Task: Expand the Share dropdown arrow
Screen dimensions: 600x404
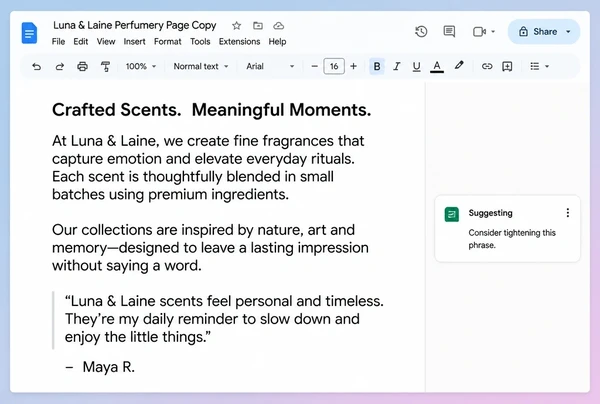Action: click(568, 31)
